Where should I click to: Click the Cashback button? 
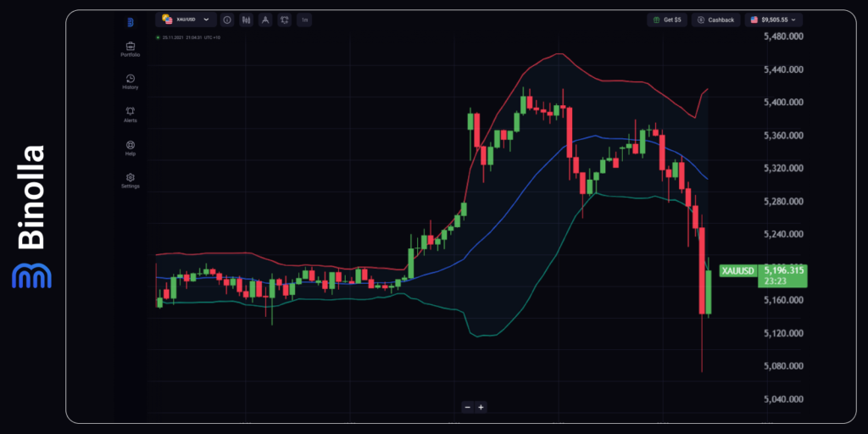(716, 19)
